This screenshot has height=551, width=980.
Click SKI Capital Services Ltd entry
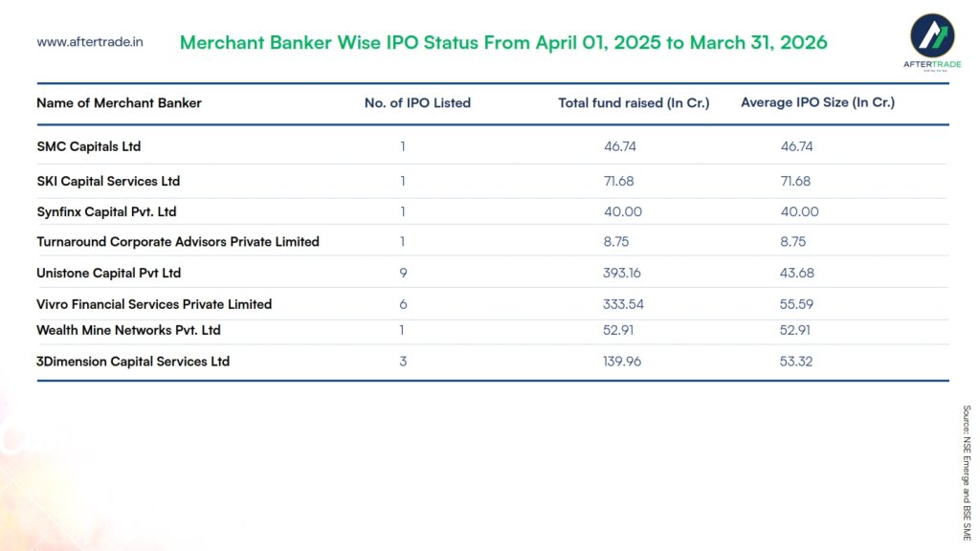[x=108, y=181]
